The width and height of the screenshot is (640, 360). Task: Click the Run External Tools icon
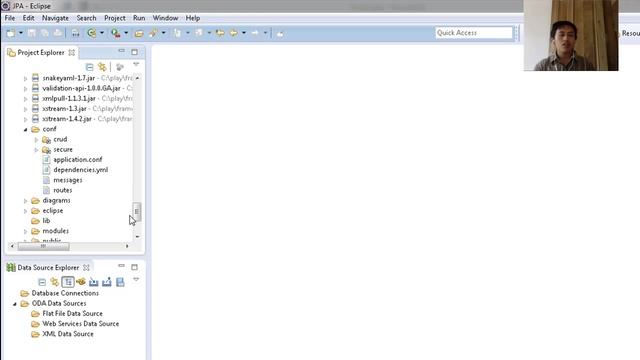coord(116,33)
